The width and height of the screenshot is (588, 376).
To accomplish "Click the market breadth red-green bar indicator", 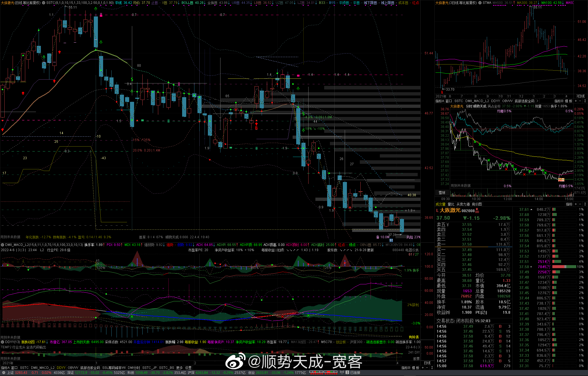I will pyautogui.click(x=324, y=372).
